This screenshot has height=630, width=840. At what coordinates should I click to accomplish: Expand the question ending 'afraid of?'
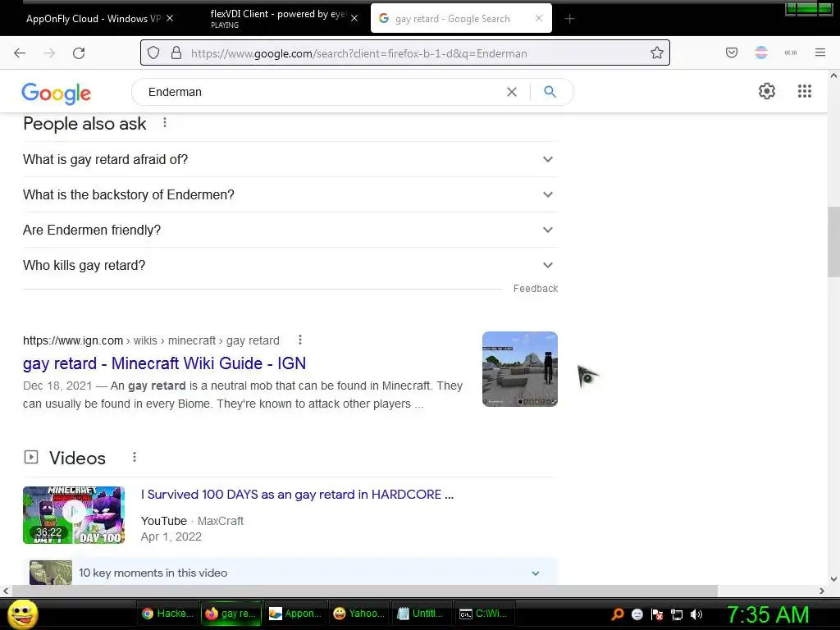click(290, 159)
